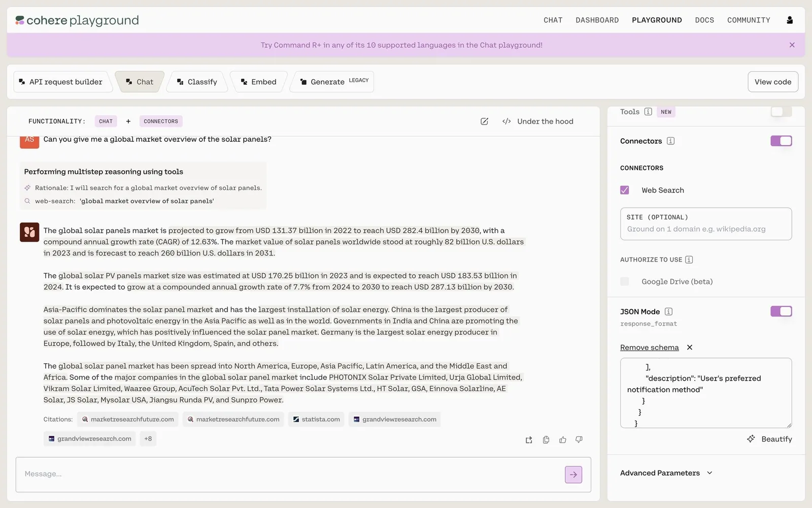
Task: Disable the JSON Mode toggle
Action: (781, 311)
